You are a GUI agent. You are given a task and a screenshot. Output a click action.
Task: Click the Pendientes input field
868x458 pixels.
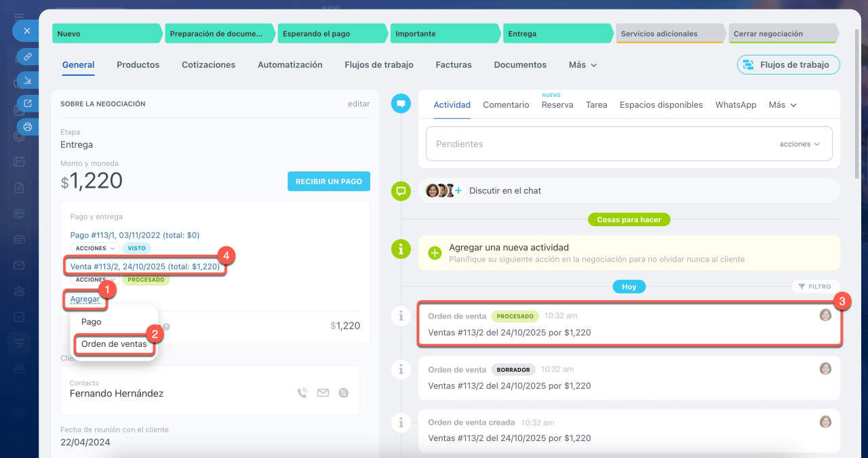(x=597, y=144)
